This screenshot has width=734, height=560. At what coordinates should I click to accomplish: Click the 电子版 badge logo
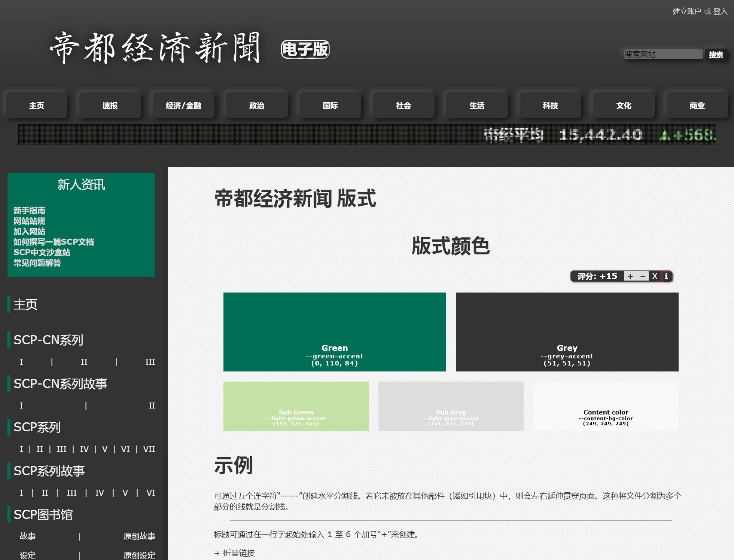click(x=305, y=49)
